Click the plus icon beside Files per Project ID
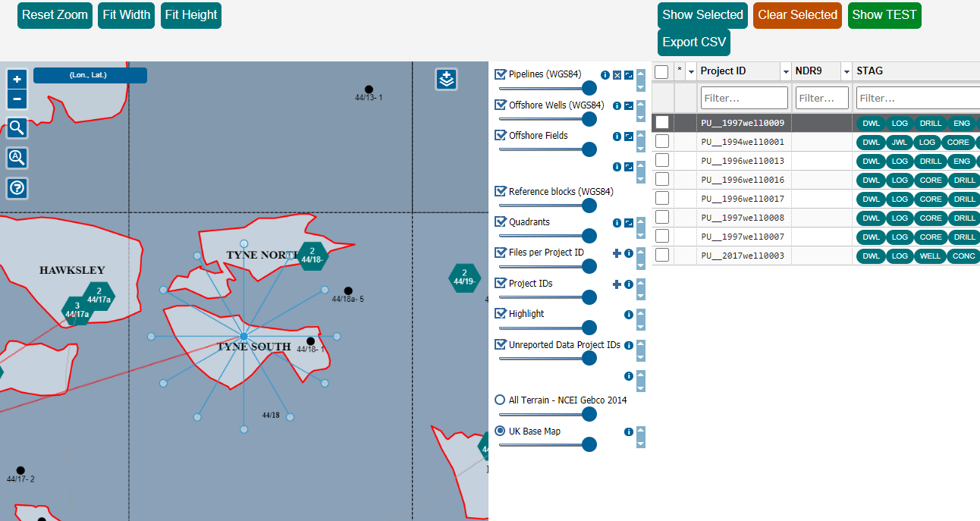The width and height of the screenshot is (980, 521). [x=617, y=253]
